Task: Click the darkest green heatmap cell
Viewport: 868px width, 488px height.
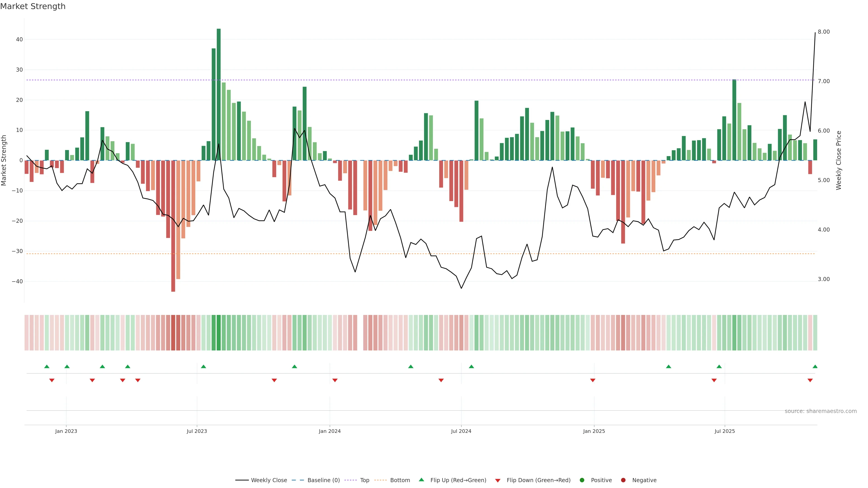Action: click(x=219, y=332)
